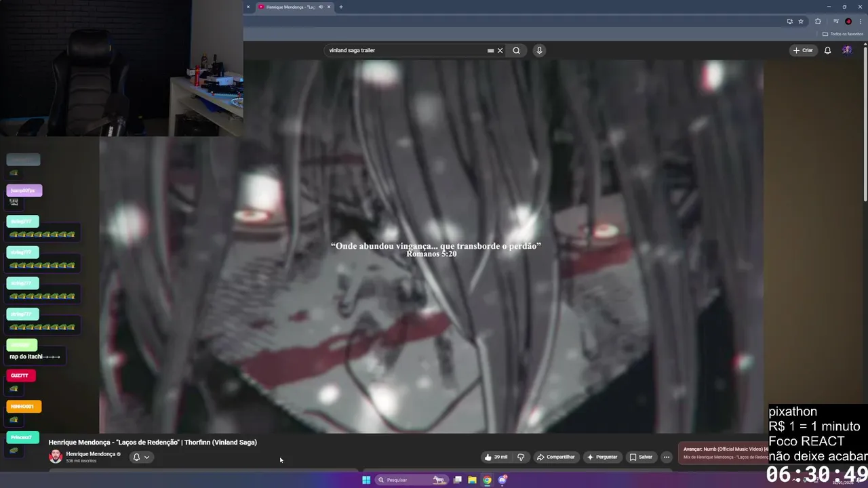Click the Criar create button
Viewport: 868px width, 488px height.
[x=803, y=50]
